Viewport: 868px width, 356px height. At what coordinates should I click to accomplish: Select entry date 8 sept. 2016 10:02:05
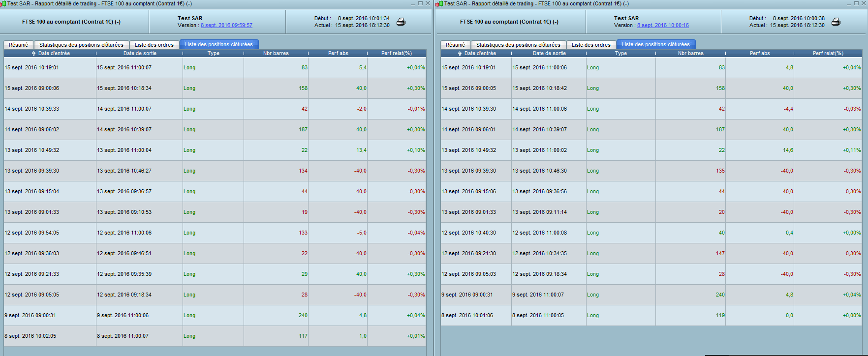click(31, 336)
